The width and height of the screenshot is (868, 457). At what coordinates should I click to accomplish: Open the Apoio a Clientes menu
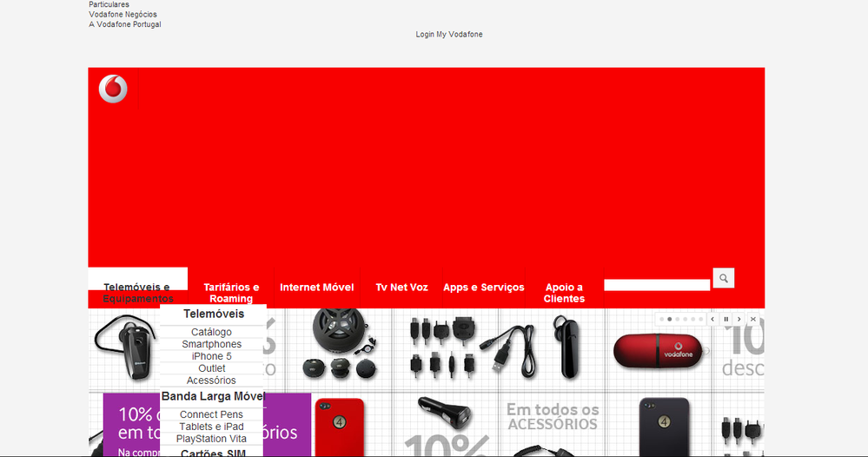(564, 293)
